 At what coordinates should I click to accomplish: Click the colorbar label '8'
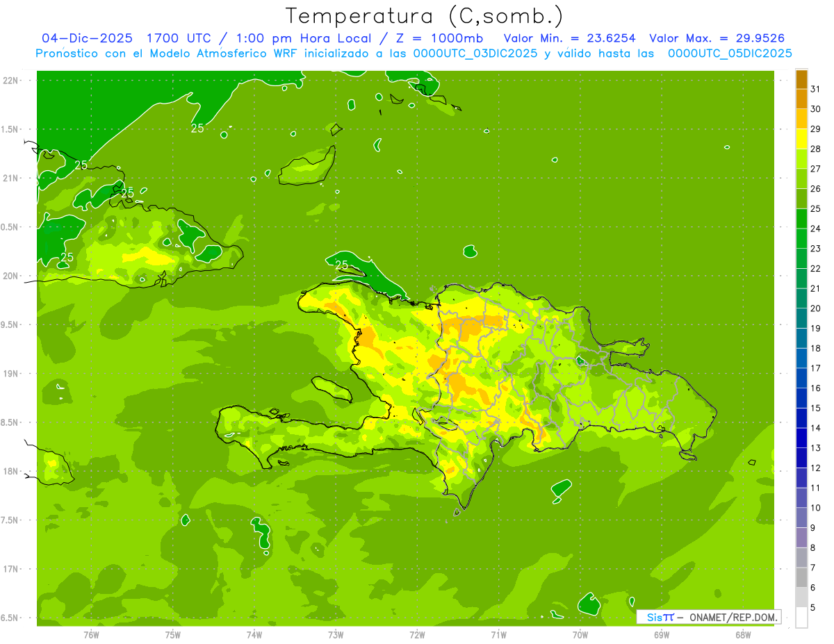click(813, 547)
